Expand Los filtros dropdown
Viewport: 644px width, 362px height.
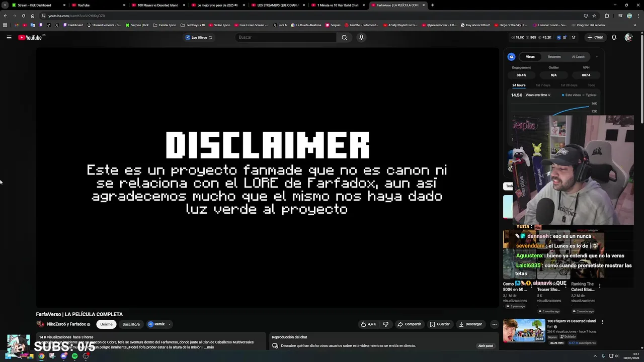pyautogui.click(x=199, y=37)
